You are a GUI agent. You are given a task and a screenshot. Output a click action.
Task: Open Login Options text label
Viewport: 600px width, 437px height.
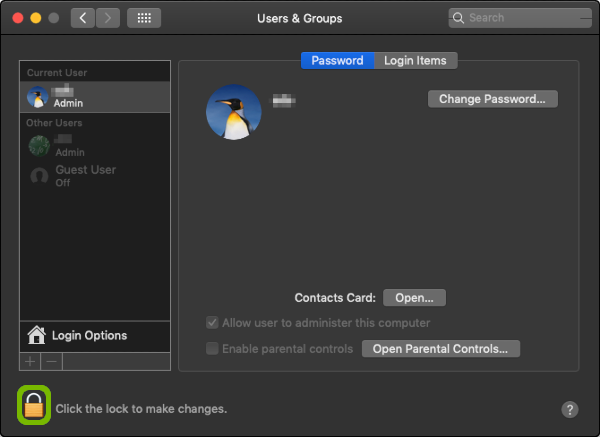(x=90, y=336)
